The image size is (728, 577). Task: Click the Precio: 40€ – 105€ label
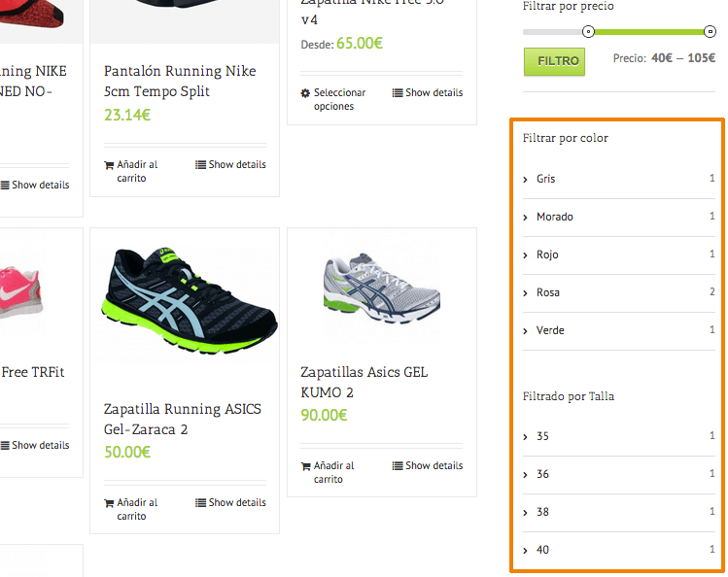(x=664, y=58)
